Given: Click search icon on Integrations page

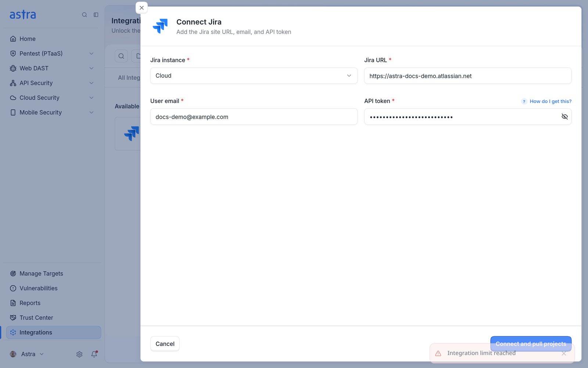Looking at the screenshot, I should point(121,56).
